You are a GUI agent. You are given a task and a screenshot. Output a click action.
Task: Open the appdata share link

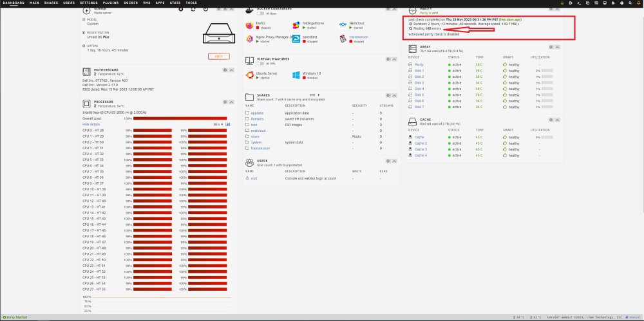(x=257, y=113)
